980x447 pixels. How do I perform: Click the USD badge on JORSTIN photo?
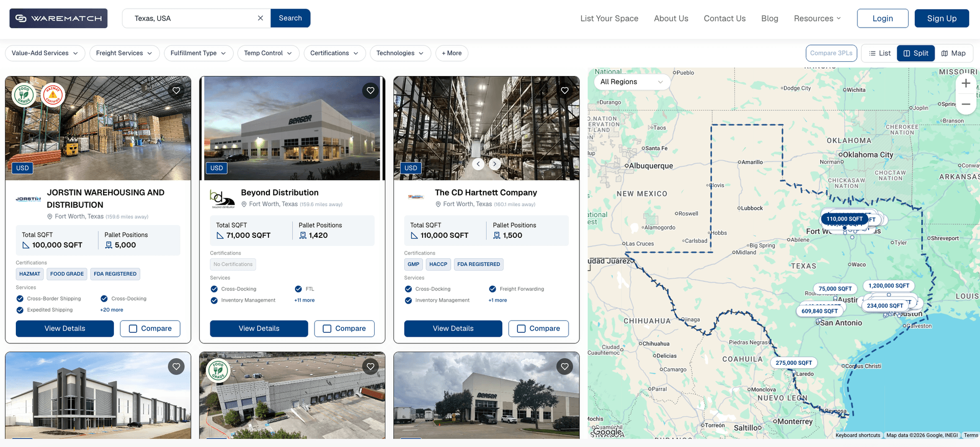click(x=22, y=168)
